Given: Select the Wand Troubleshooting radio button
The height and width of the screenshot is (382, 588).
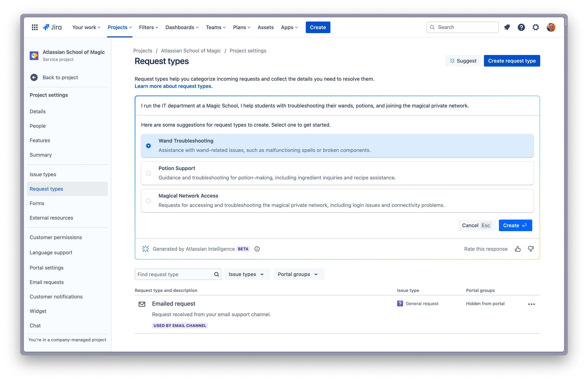Looking at the screenshot, I should [x=149, y=146].
